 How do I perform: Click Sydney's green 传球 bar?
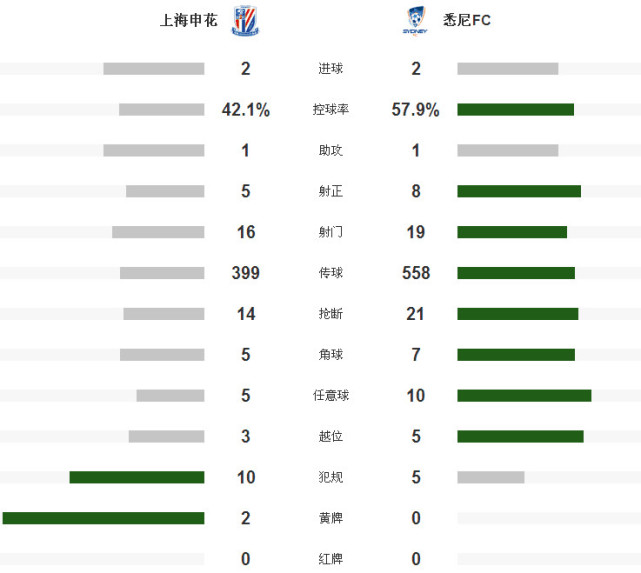pos(516,273)
